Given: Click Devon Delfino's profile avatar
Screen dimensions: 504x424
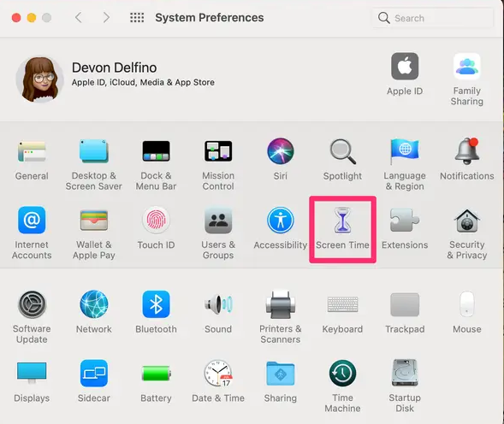Looking at the screenshot, I should pos(40,79).
